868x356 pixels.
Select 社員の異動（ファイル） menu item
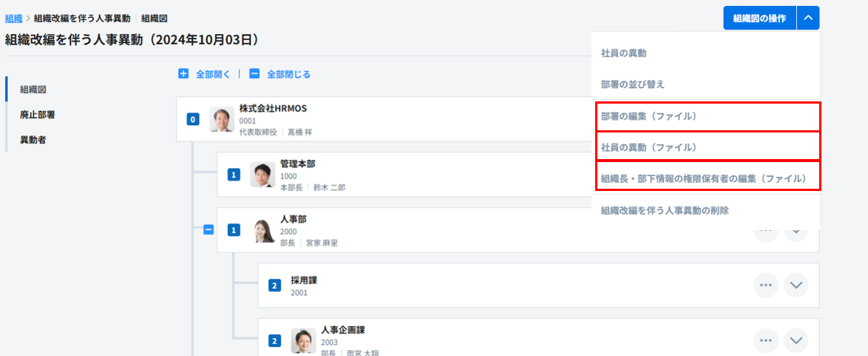708,147
